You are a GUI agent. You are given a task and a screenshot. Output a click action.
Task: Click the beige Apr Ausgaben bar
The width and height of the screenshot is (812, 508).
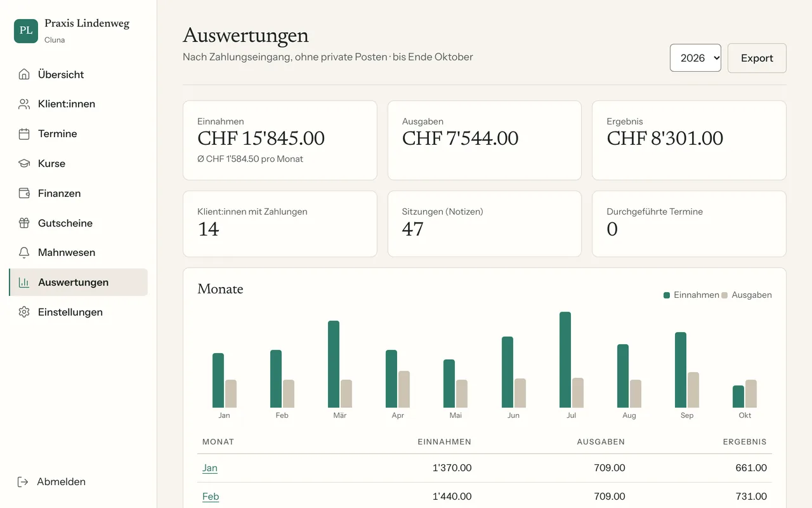point(404,389)
